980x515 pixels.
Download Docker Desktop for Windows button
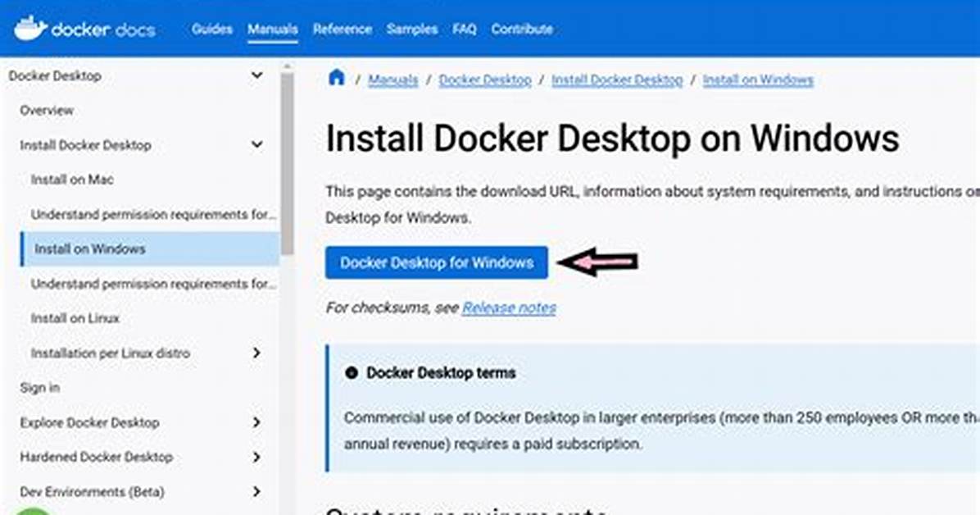437,262
